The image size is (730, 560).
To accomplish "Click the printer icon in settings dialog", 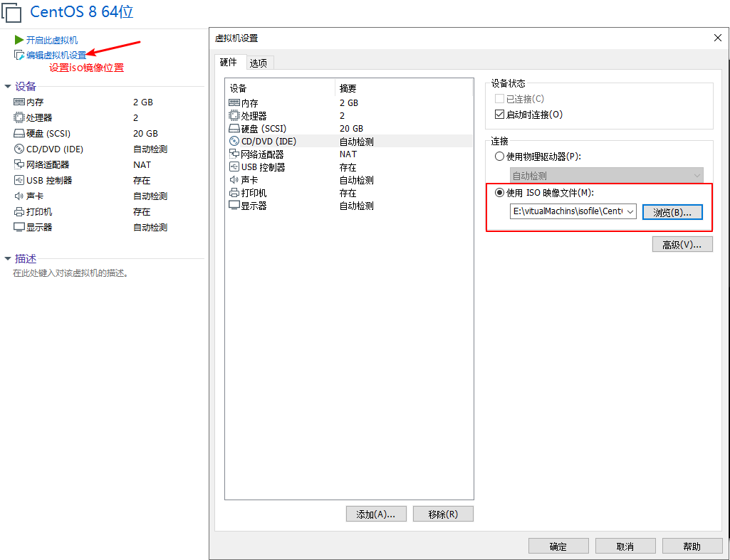I will point(234,193).
